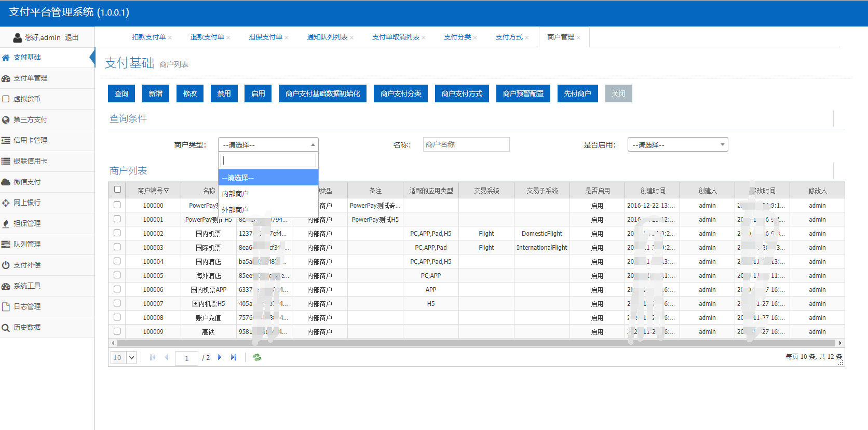868x430 pixels.
Task: Click the grid's horizontal scrollbar thumb
Action: click(x=476, y=343)
